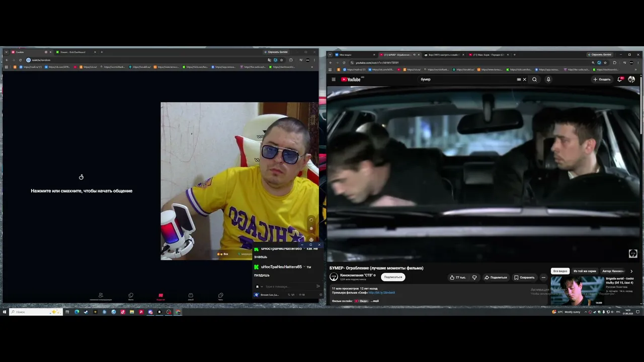Open Windows Start menu
644x362 pixels.
[5, 312]
